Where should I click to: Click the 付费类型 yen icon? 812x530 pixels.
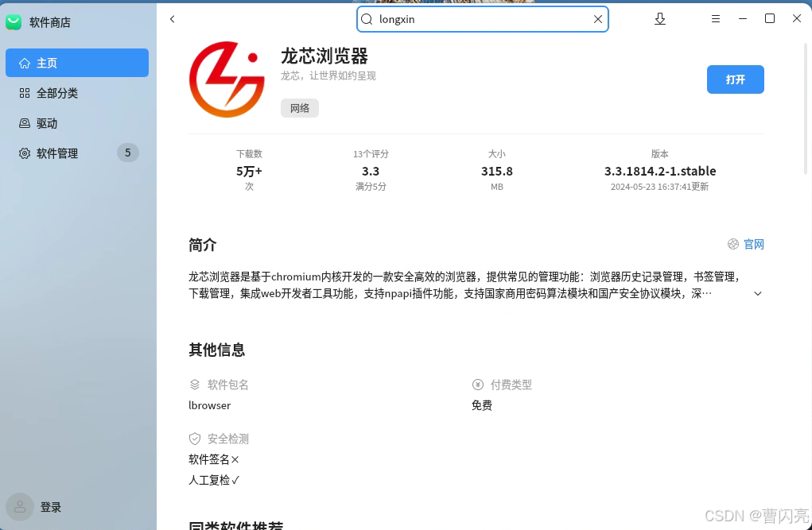[x=478, y=385]
